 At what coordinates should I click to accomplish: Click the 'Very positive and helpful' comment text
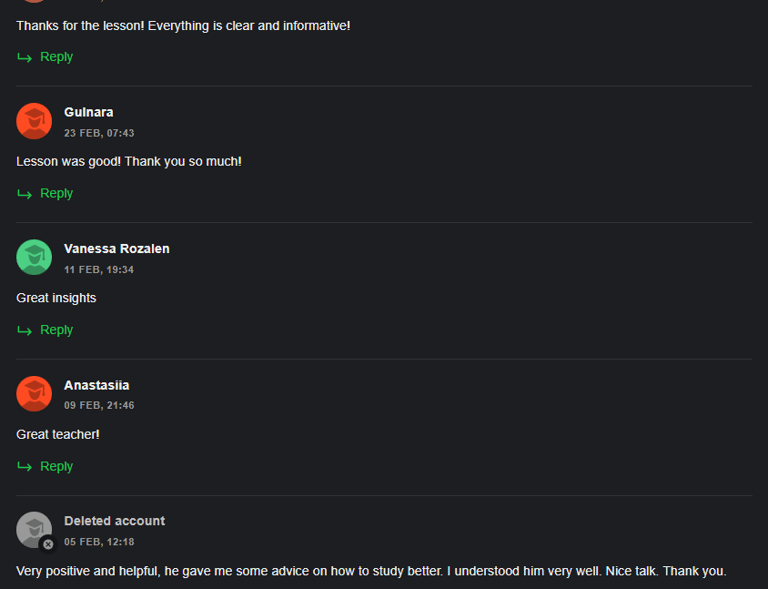[371, 571]
